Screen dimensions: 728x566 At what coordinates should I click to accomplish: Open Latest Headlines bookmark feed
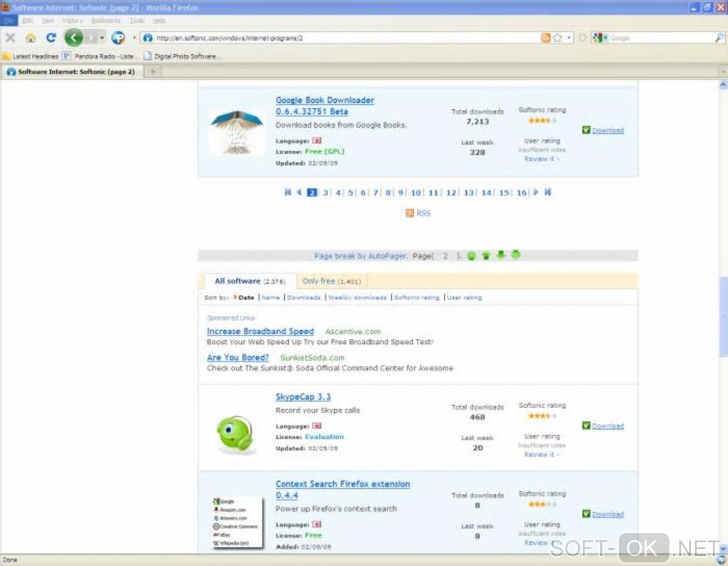31,56
